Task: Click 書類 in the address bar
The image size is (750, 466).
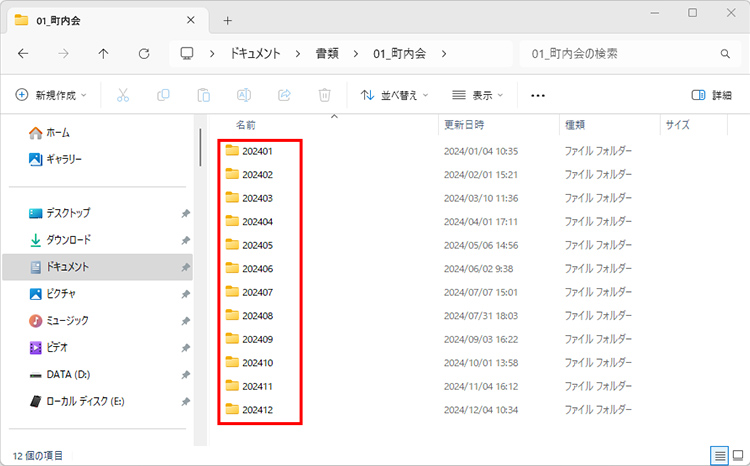Action: tap(327, 54)
